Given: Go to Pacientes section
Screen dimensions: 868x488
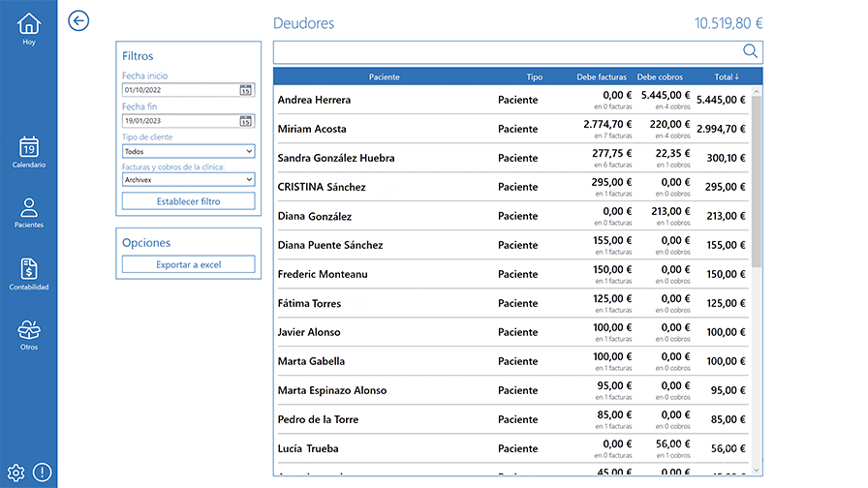Looking at the screenshot, I should [29, 211].
